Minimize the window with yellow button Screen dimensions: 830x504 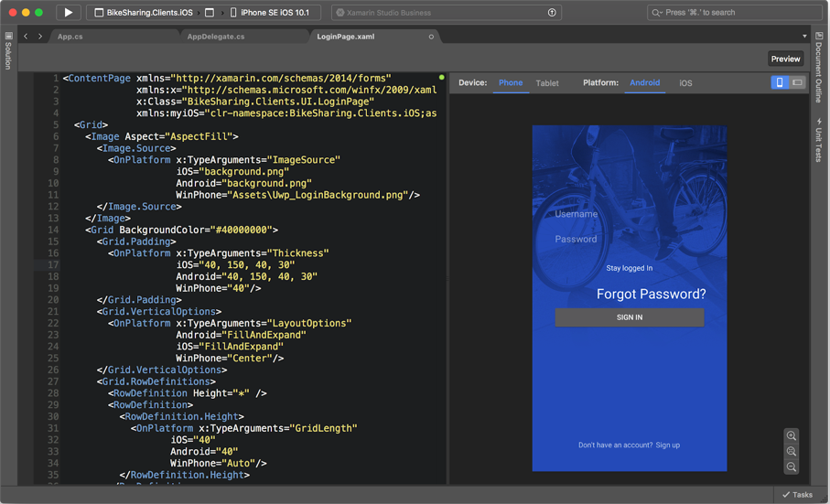tap(26, 12)
